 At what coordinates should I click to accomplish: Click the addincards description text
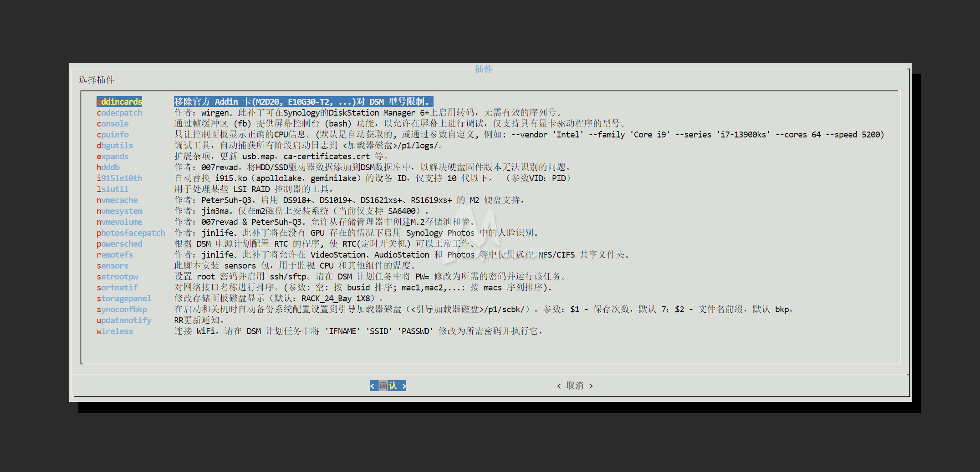[303, 102]
